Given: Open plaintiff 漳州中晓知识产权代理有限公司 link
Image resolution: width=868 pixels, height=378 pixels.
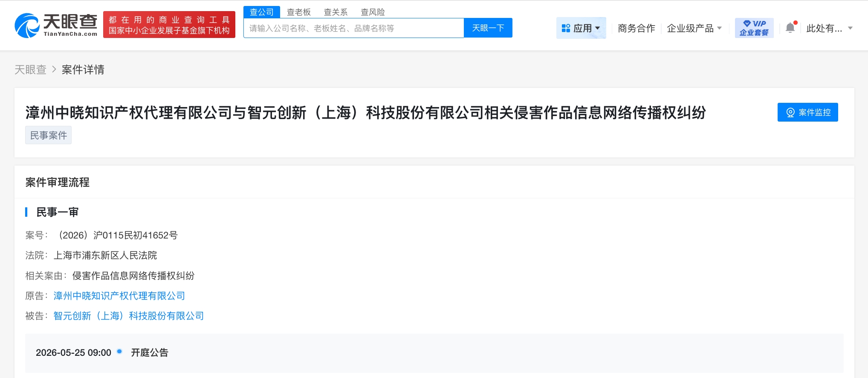Looking at the screenshot, I should [x=119, y=296].
